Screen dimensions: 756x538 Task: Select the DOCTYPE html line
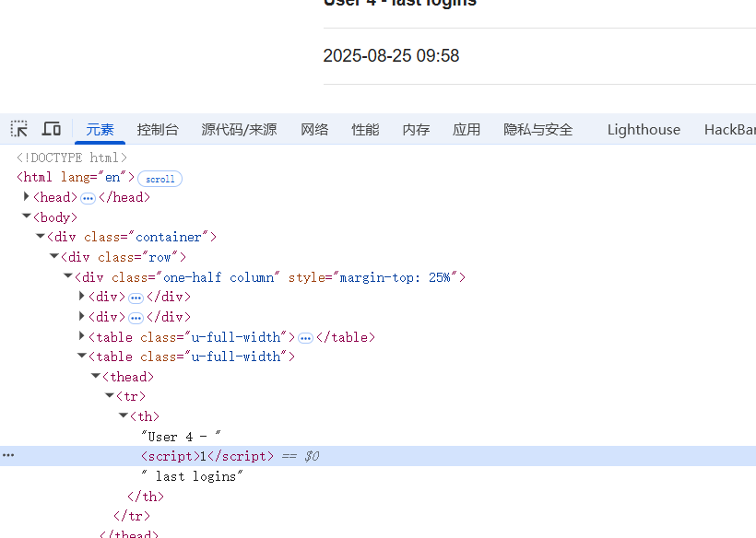click(x=72, y=158)
